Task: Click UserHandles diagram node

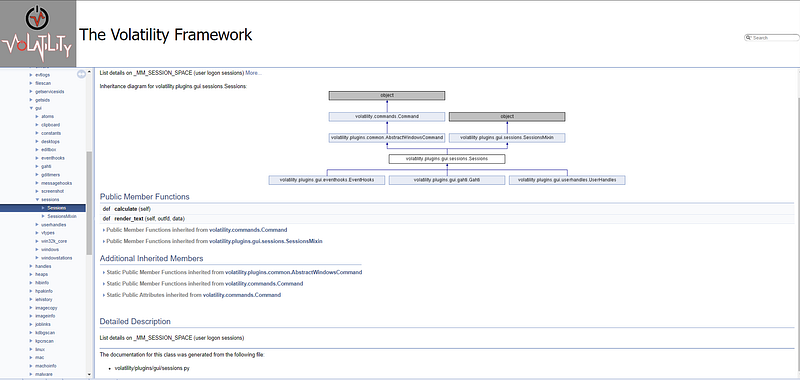Action: pos(567,180)
